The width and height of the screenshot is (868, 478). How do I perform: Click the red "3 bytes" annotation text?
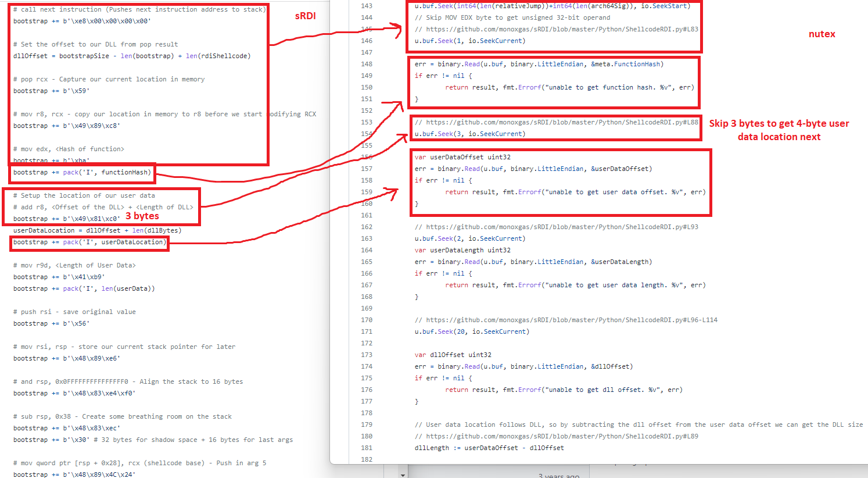click(142, 216)
